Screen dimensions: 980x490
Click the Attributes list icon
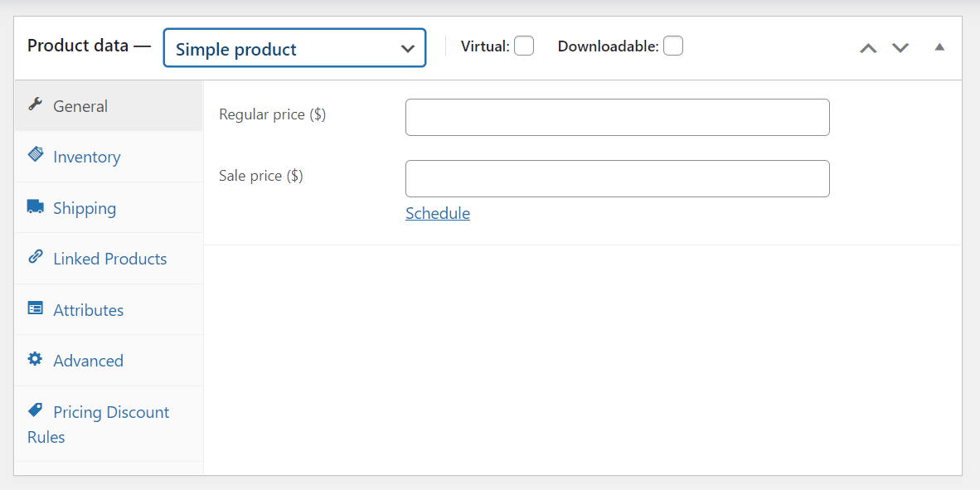tap(35, 308)
